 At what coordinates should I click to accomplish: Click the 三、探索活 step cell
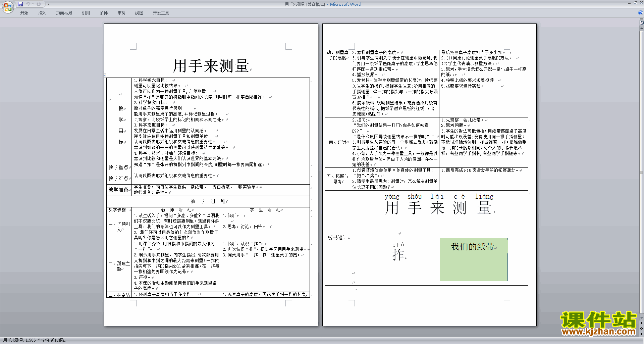pyautogui.click(x=119, y=295)
